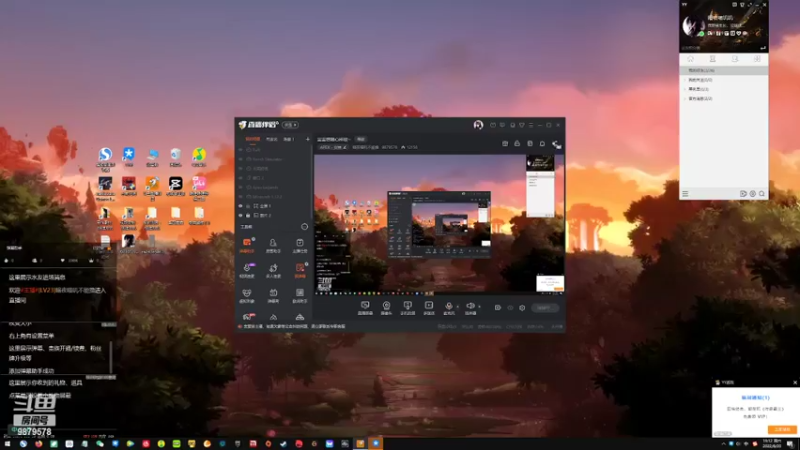Toggle eye visibility for the 窗口 1 source
800x450 pixels.
coord(241,178)
